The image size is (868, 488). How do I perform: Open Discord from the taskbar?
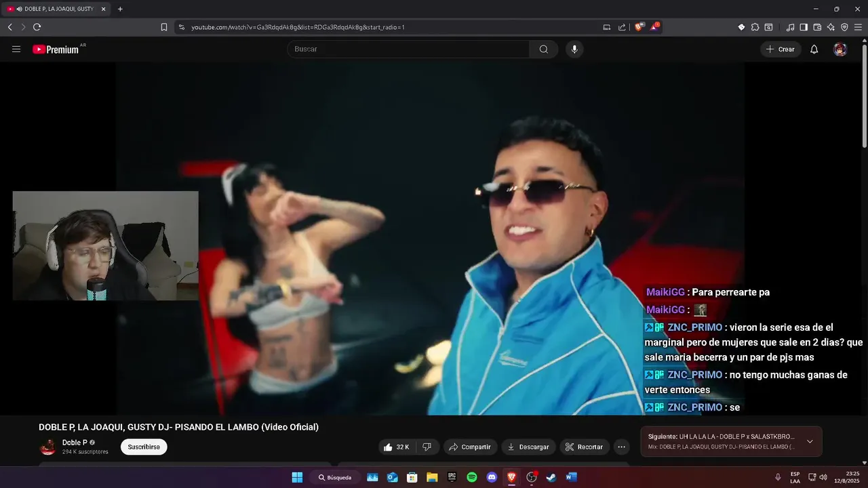click(x=492, y=477)
